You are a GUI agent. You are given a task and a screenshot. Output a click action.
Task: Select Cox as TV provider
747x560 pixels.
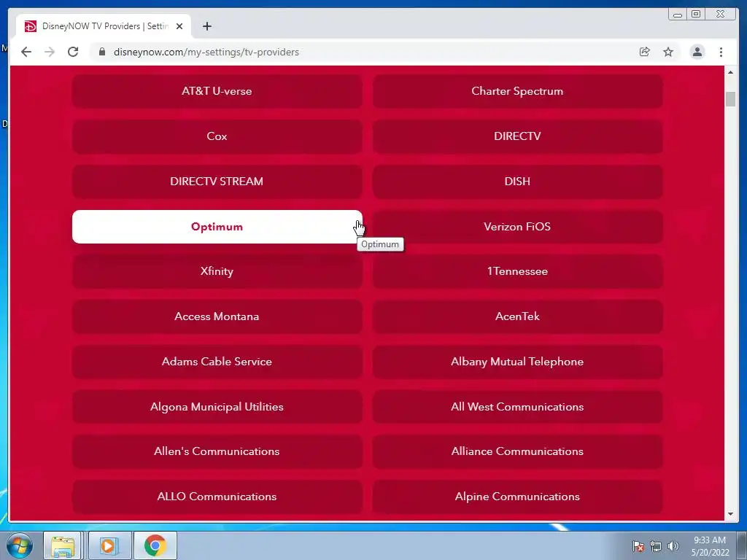pyautogui.click(x=217, y=136)
